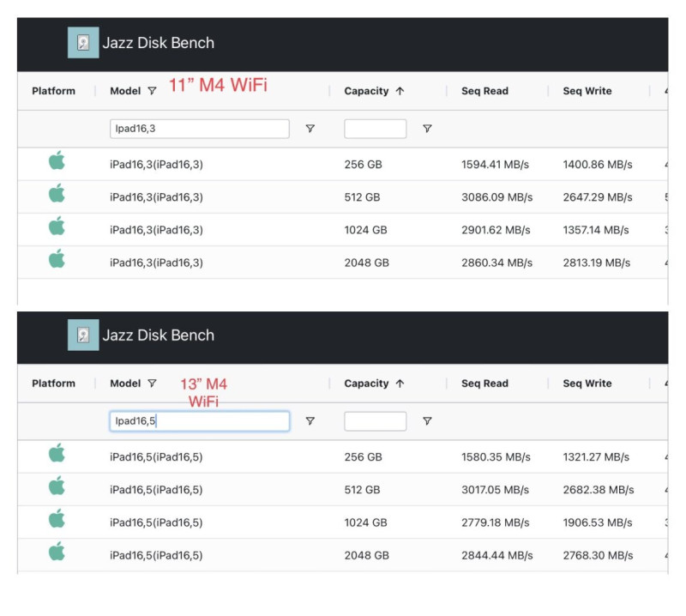Sort by Model column in the top table
The width and height of the screenshot is (686, 616).
coord(125,91)
